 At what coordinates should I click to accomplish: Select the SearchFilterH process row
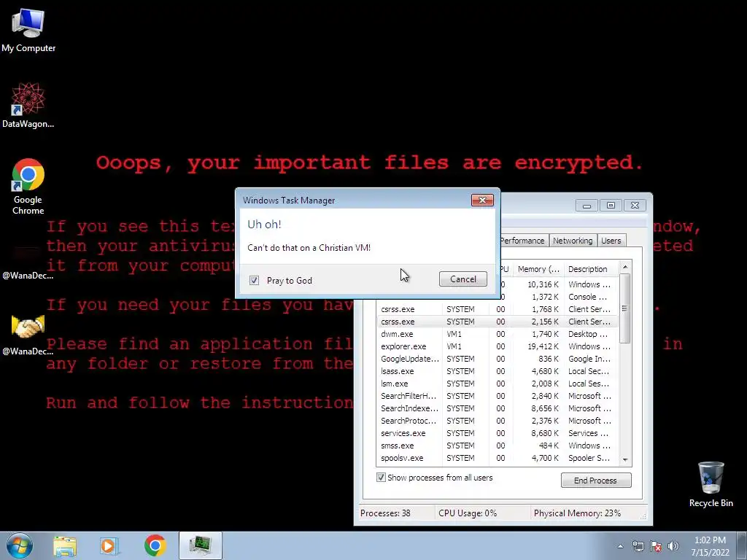497,396
